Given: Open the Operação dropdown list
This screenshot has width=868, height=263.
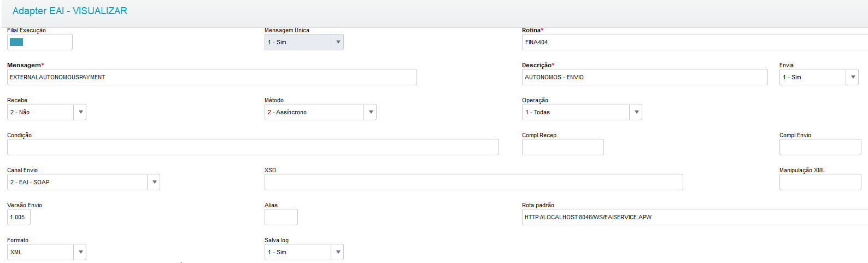Looking at the screenshot, I should [636, 112].
